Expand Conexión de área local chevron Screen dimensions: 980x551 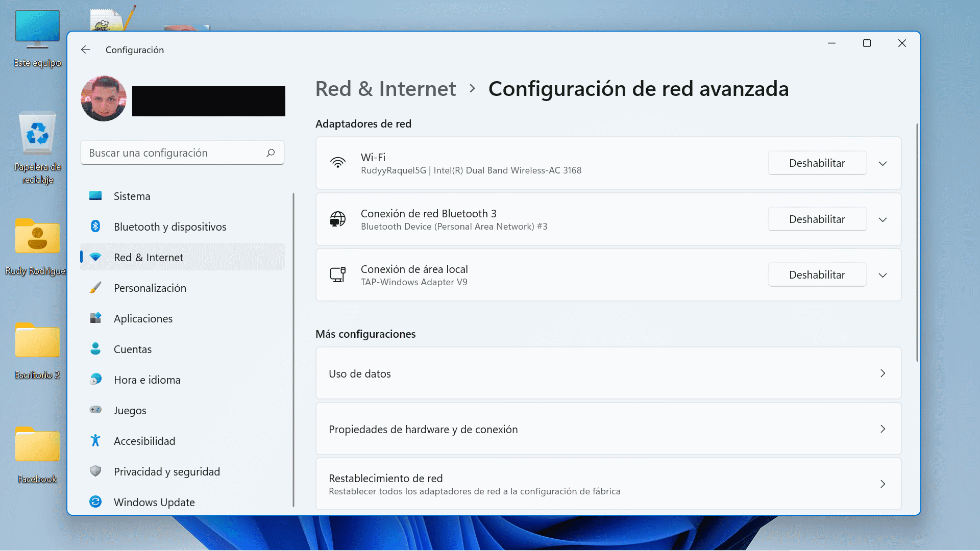883,275
